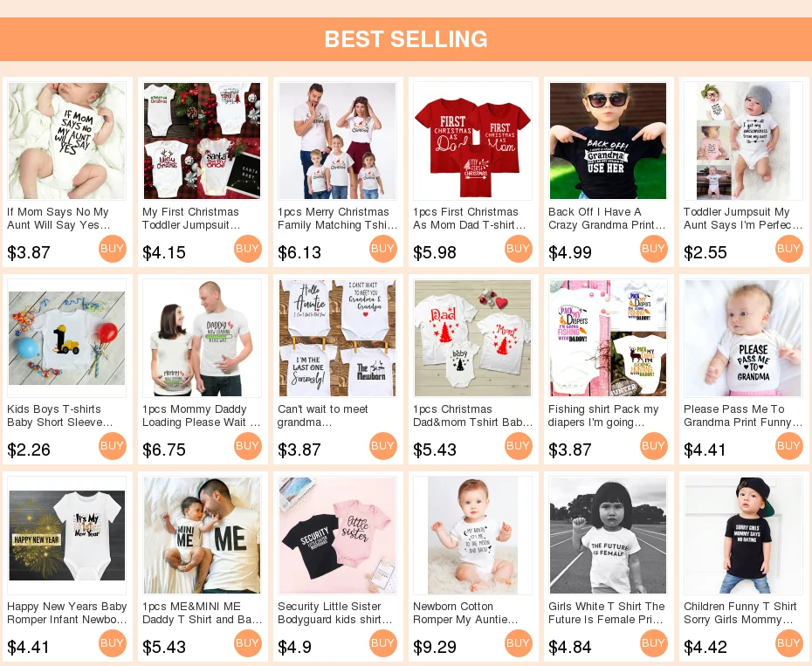
Task: Click BUY for $4.99 Crazy Grandma shirt
Action: pos(654,249)
